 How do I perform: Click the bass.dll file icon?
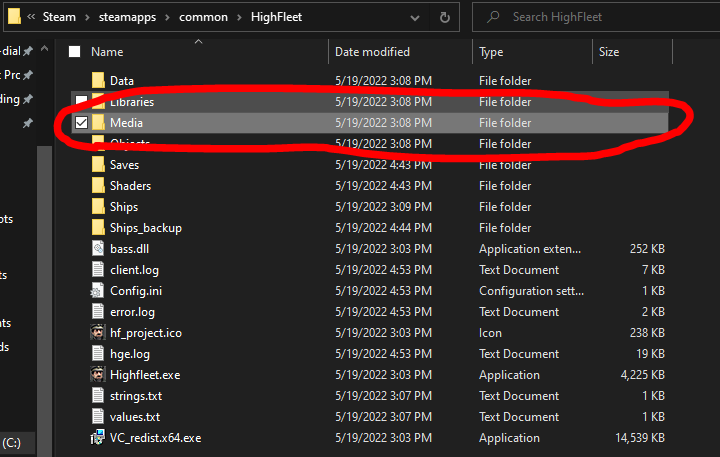(98, 249)
